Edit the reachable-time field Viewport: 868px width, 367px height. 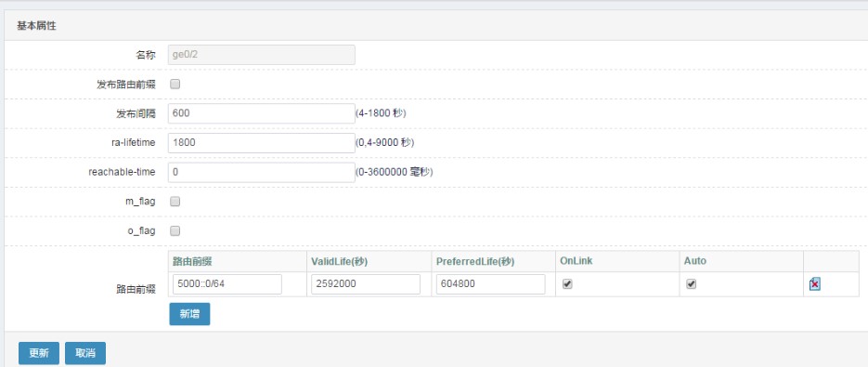click(x=261, y=172)
